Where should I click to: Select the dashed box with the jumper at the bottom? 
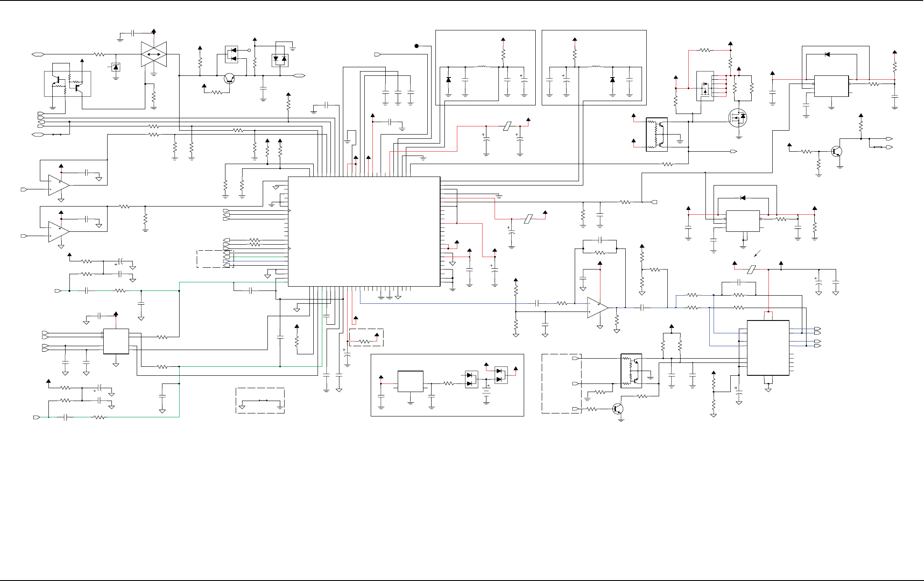point(260,401)
